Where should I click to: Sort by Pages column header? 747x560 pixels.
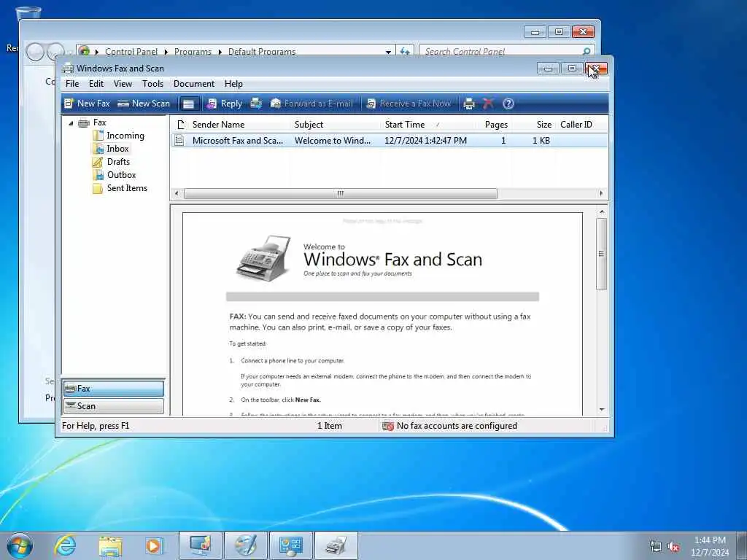pos(496,125)
